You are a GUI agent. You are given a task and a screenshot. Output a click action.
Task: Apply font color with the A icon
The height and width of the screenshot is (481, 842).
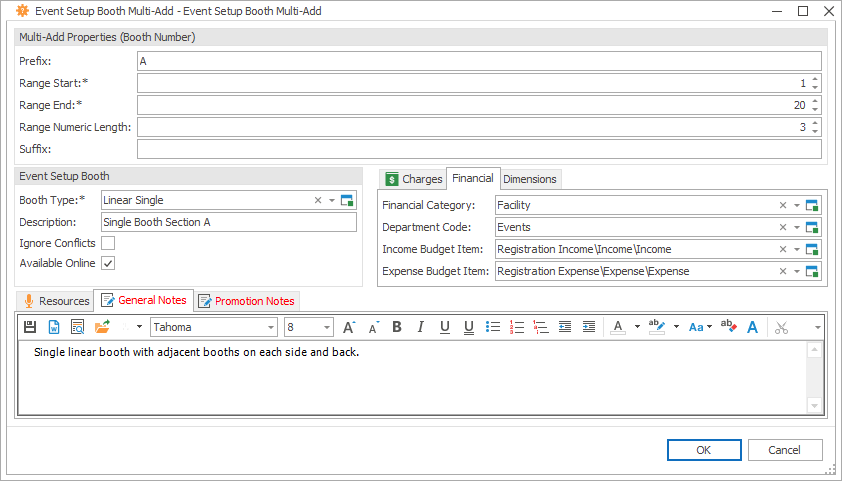coord(618,327)
